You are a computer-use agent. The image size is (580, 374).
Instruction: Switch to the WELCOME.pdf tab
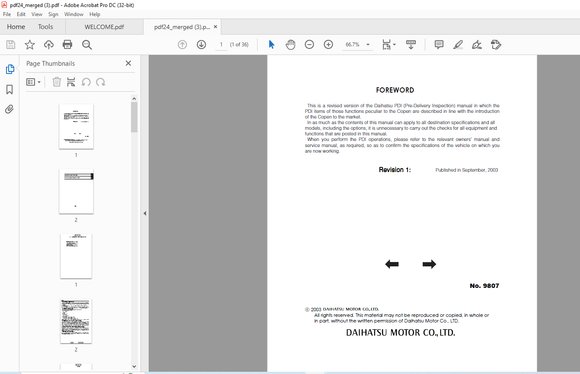click(x=104, y=27)
